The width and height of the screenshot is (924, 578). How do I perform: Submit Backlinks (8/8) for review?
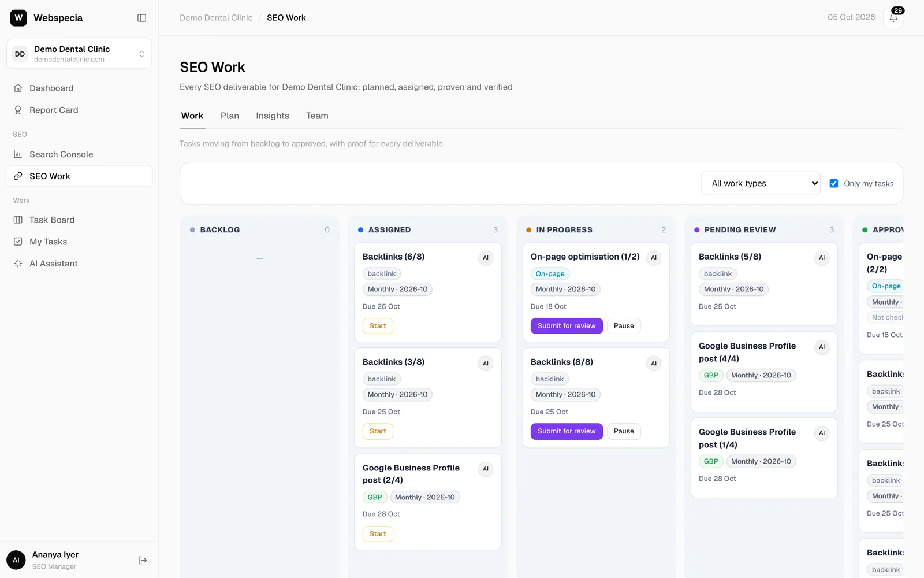coord(567,431)
